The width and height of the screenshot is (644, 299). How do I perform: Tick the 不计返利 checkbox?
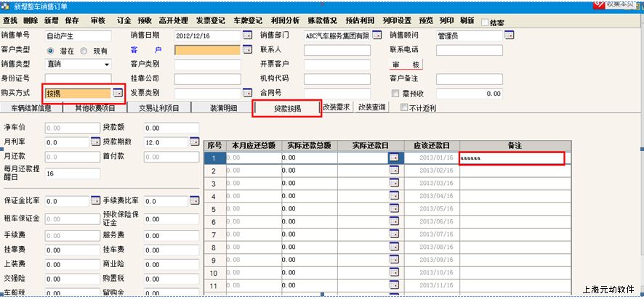tap(405, 108)
